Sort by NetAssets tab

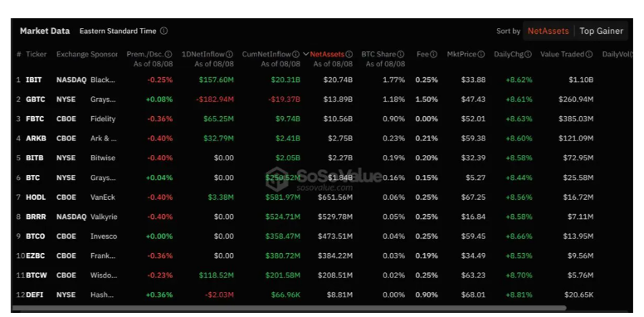coord(549,32)
